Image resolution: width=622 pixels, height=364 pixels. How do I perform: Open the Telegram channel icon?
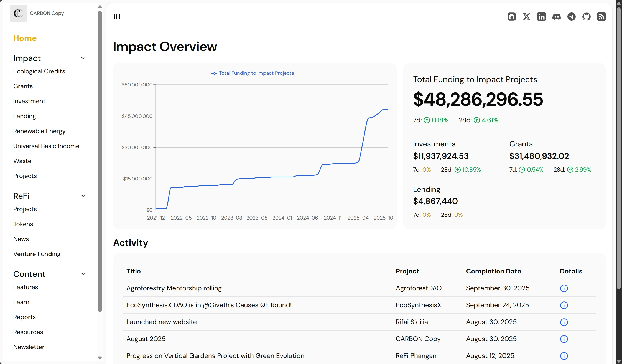coord(571,17)
